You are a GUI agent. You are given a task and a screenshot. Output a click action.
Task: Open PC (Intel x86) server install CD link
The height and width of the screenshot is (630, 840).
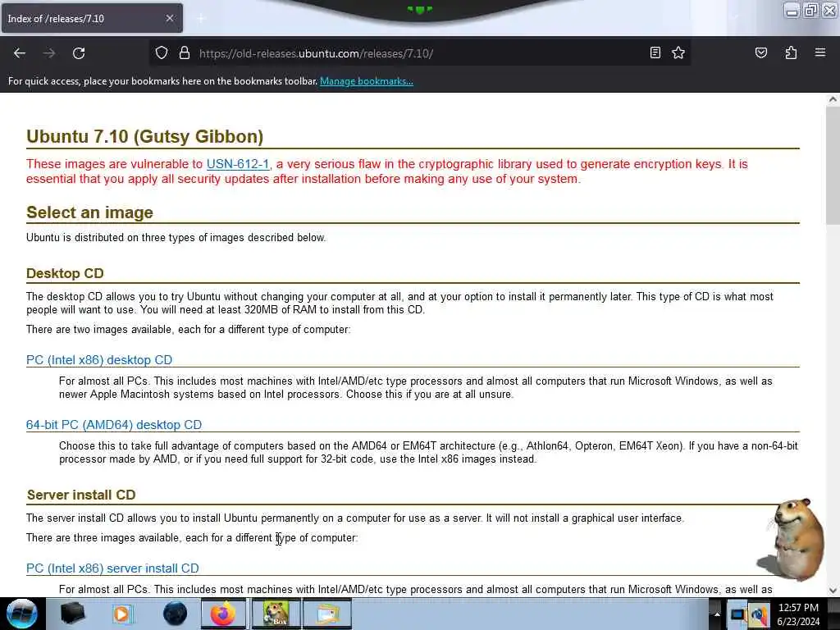click(x=112, y=568)
